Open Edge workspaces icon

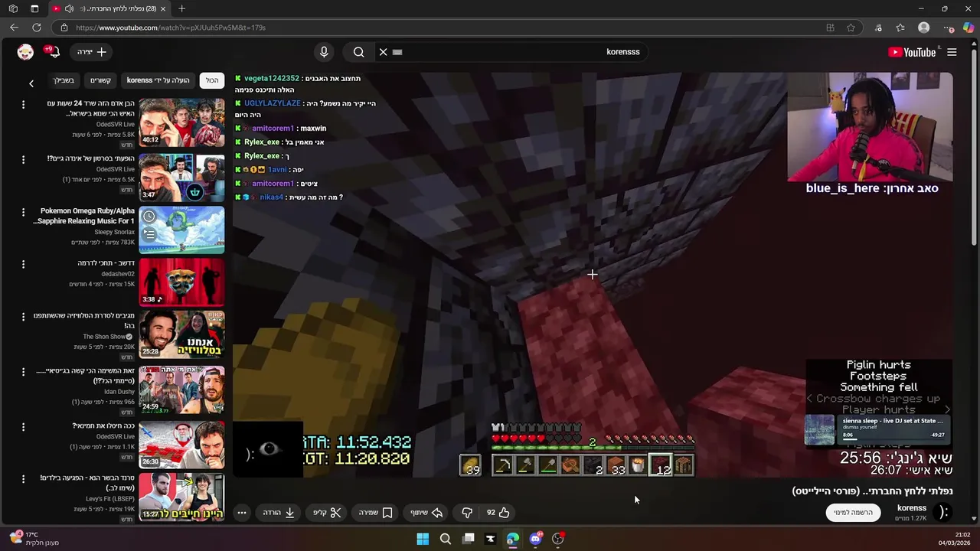[x=13, y=8]
